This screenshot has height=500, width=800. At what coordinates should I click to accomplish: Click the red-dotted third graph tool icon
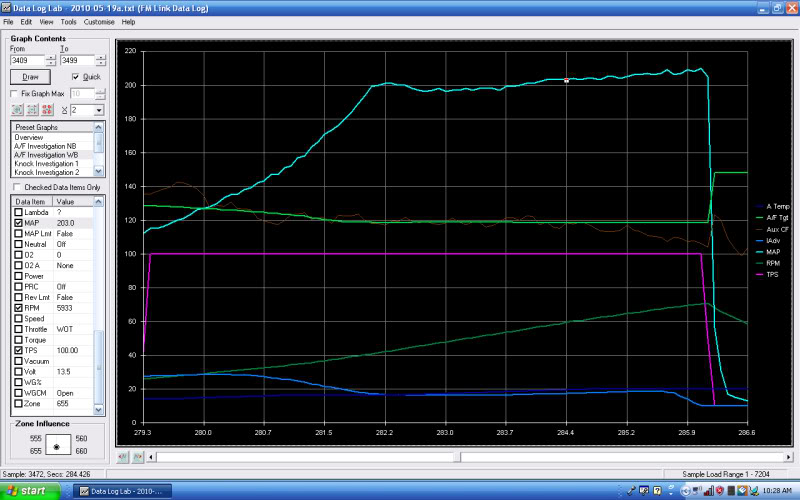coord(47,110)
